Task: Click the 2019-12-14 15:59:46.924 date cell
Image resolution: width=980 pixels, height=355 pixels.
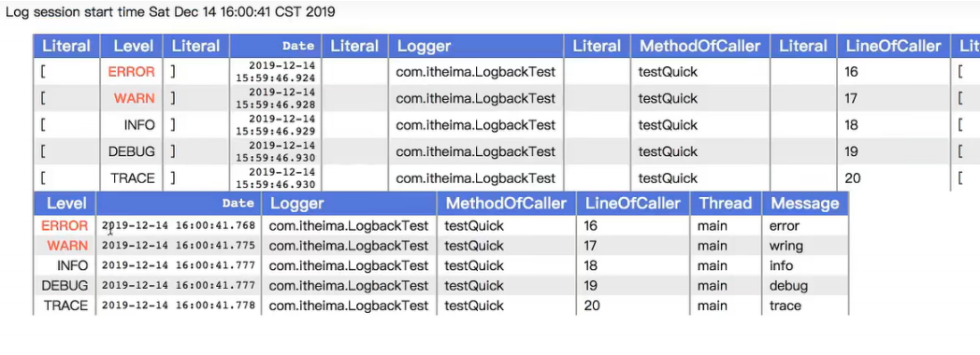Action: tap(276, 72)
